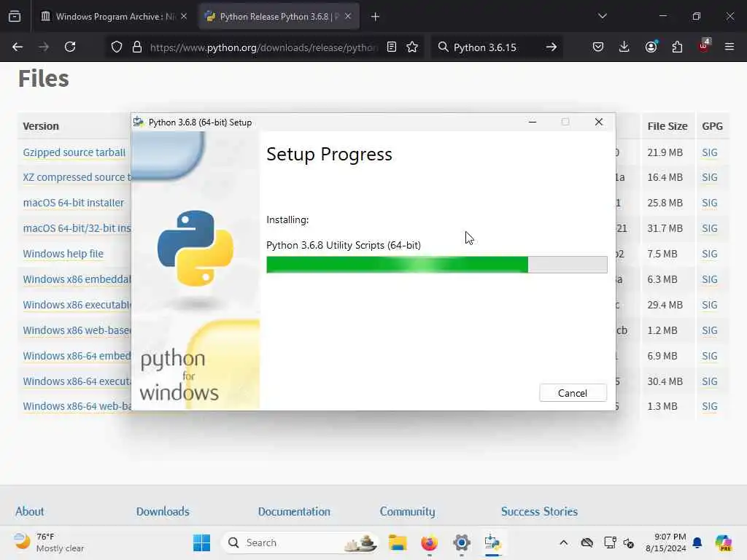Close the Python 3.6.8 Setup dialog
This screenshot has height=560, width=747.
click(x=599, y=122)
